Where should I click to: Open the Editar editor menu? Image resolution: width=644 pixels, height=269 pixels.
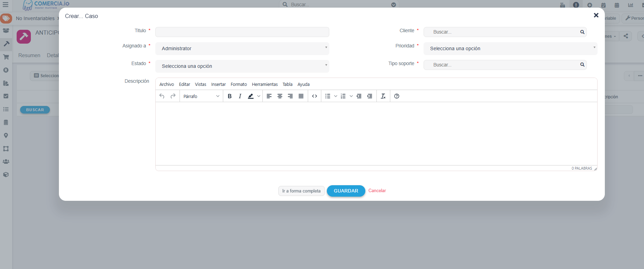[184, 84]
